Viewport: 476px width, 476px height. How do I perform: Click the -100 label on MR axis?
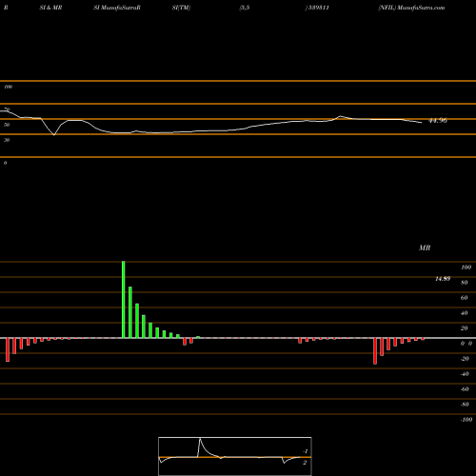tap(466, 420)
